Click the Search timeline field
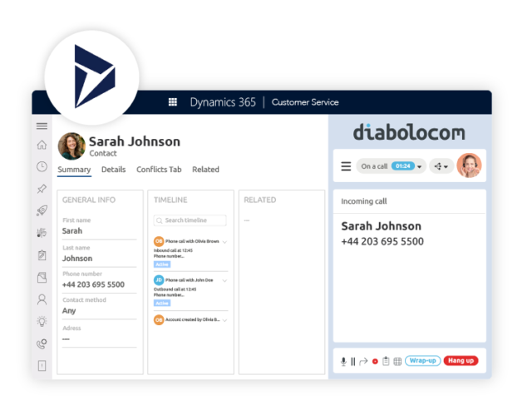The height and width of the screenshot is (400, 532). (x=190, y=220)
